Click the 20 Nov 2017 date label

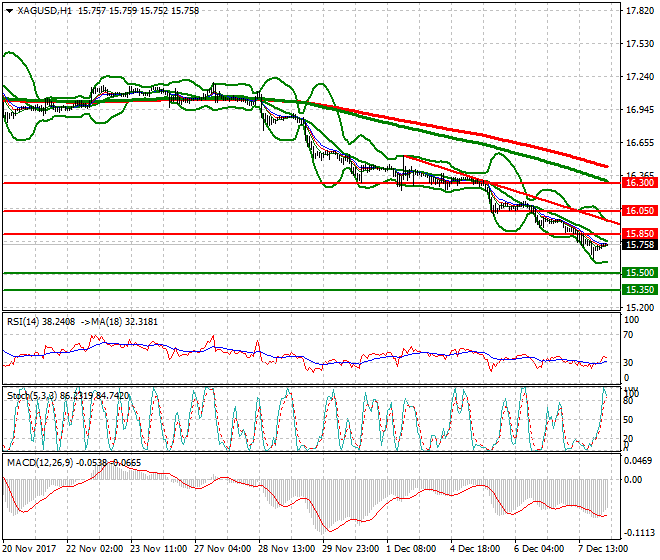(29, 549)
